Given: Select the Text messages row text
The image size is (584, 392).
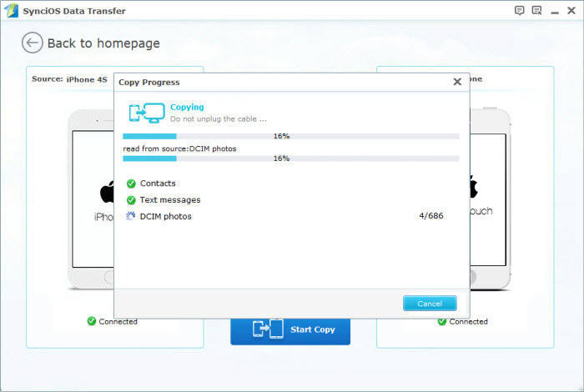Looking at the screenshot, I should point(170,200).
